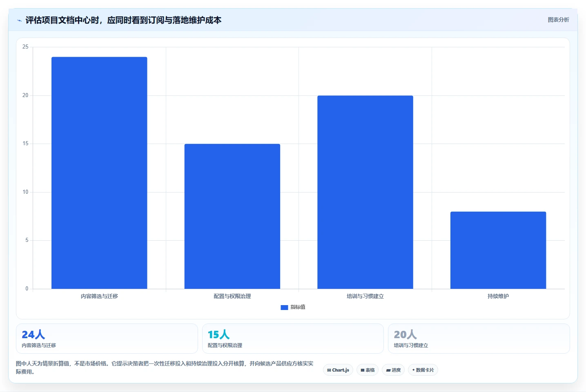Select the 培训与习惯建立 bar in the chart
Viewport: 586px width, 392px height.
click(x=365, y=192)
